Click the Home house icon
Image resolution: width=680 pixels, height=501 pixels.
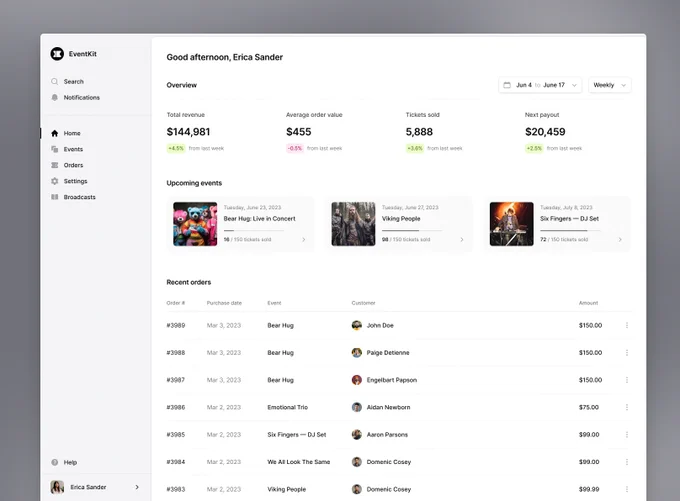55,133
